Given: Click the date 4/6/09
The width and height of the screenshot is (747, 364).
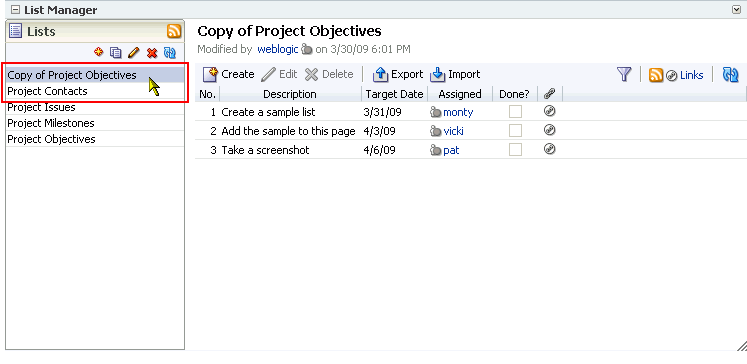Looking at the screenshot, I should (x=379, y=150).
